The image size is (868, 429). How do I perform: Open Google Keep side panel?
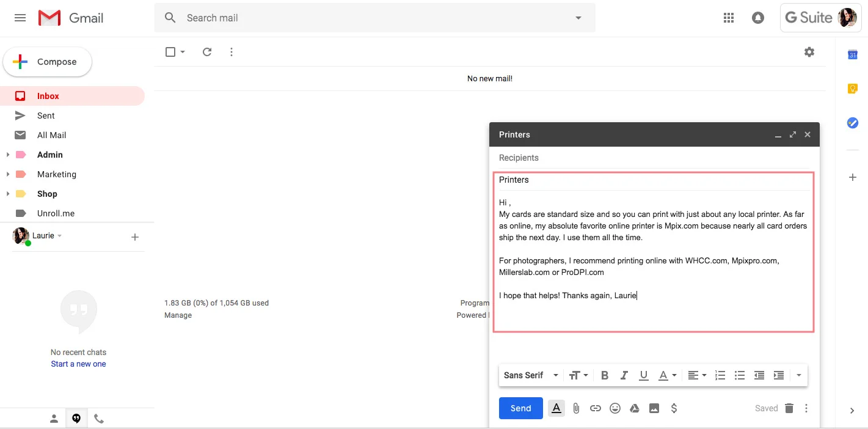point(853,89)
